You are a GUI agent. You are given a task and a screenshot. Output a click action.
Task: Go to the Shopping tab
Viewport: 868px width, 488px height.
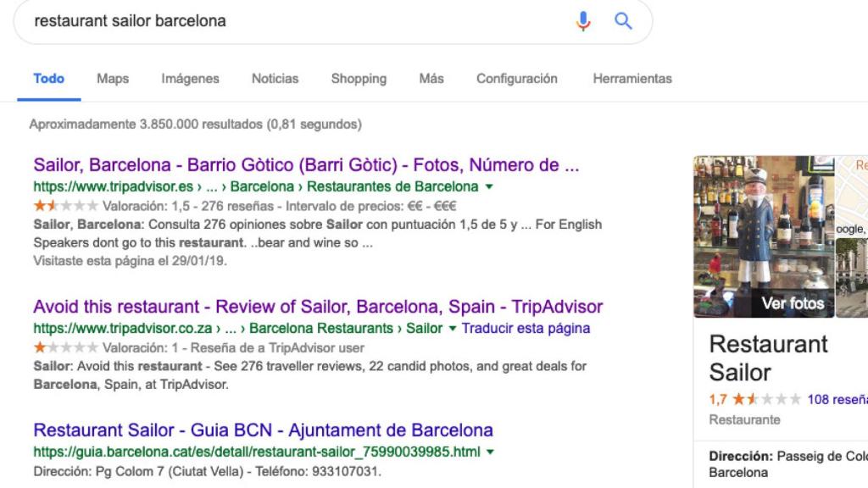click(x=359, y=79)
